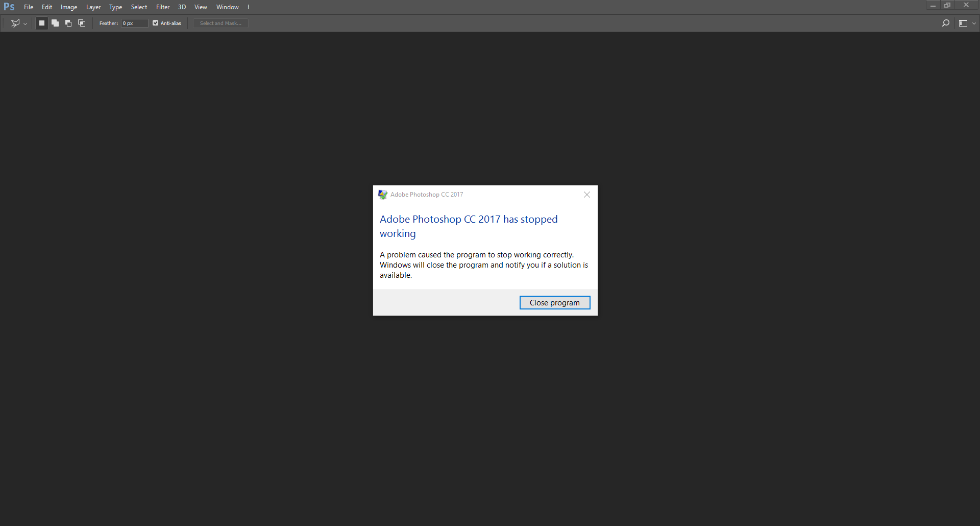Click the Feather value input field
This screenshot has width=980, height=526.
coord(134,23)
